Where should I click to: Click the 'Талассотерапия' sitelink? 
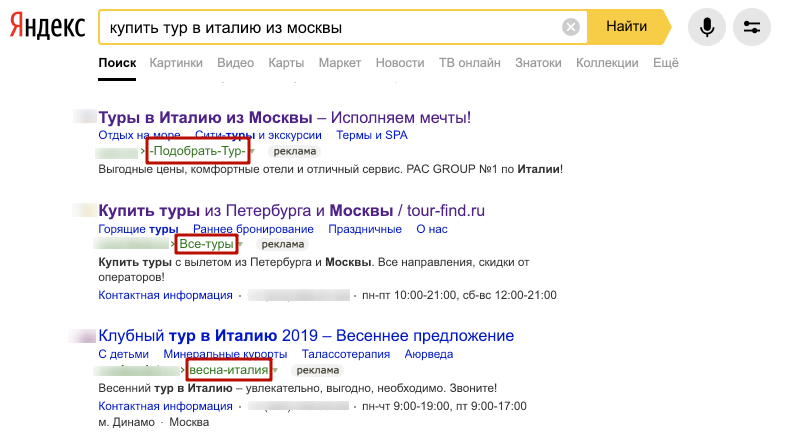346,354
